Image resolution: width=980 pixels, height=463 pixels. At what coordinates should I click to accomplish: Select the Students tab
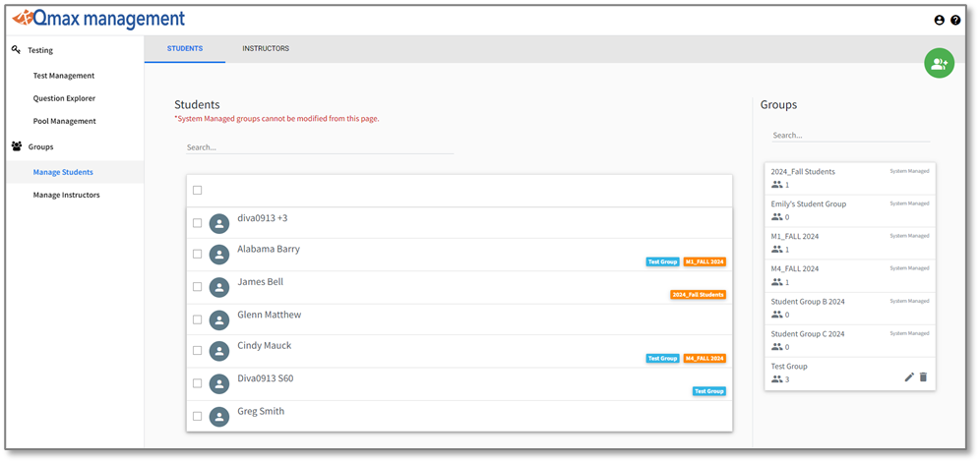pos(185,49)
